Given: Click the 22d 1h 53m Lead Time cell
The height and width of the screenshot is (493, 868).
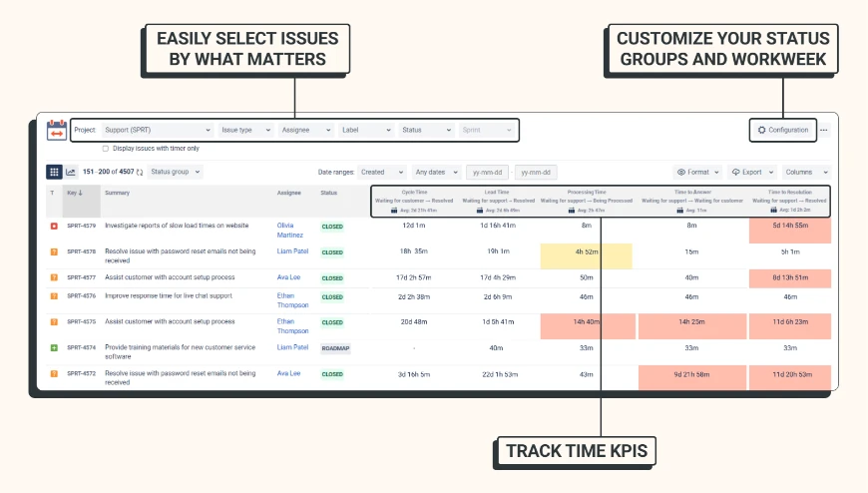Looking at the screenshot, I should coord(500,375).
